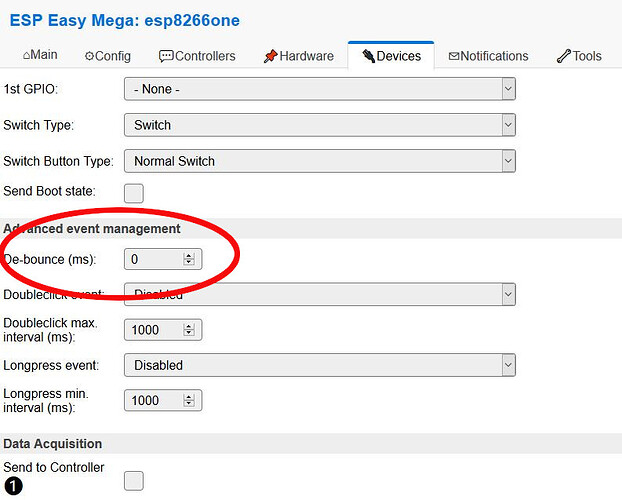Viewport: 622px width, 500px height.
Task: Expand the 1st GPIO dropdown
Action: (319, 90)
